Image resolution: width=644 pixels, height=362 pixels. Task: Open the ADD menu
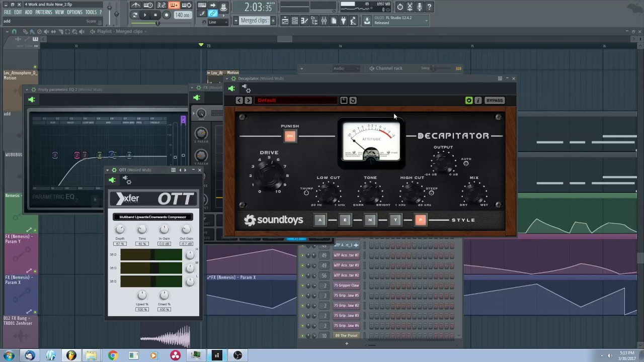click(29, 12)
